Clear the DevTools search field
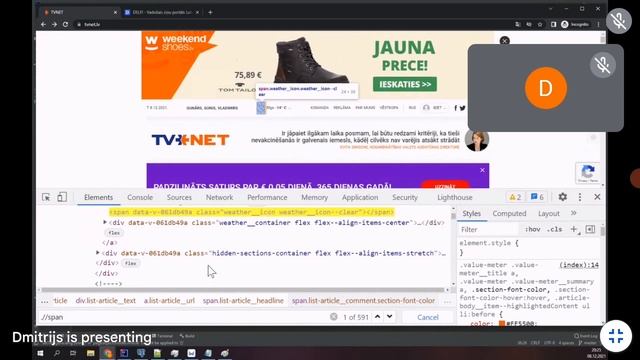The image size is (640, 360). (333, 317)
